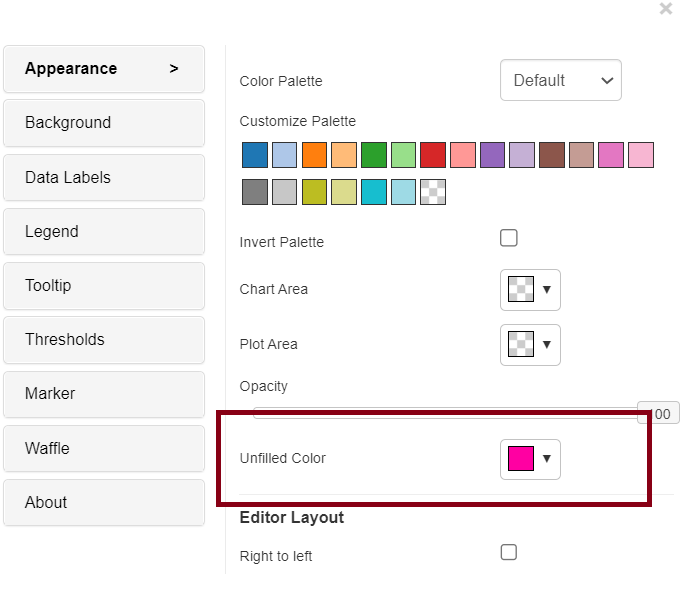Click the transparent checkered palette swatch
Viewport: 682px width, 613px height.
coord(433,192)
